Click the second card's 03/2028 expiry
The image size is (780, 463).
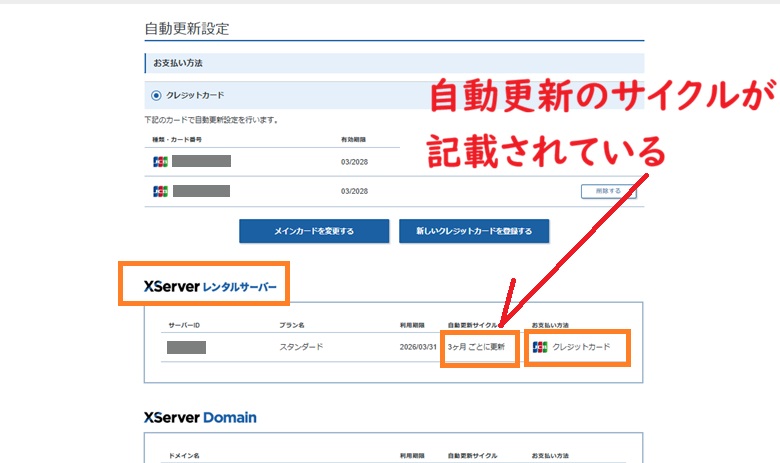354,191
